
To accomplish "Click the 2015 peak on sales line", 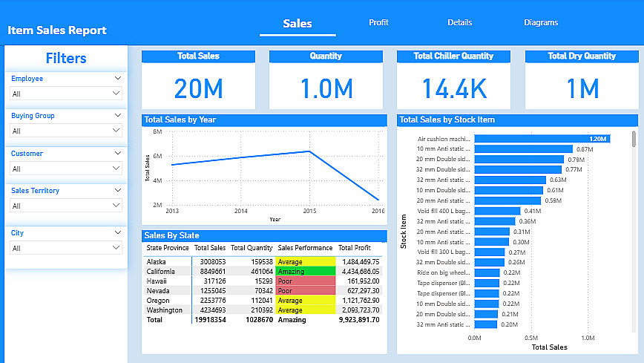I will tap(309, 151).
